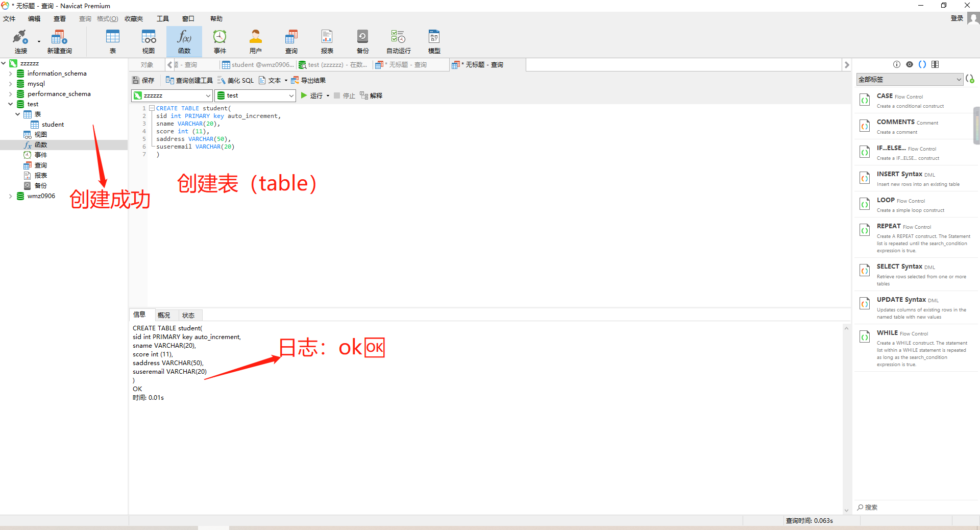
Task: Click Beautify SQL (美化 SQL)
Action: point(236,80)
